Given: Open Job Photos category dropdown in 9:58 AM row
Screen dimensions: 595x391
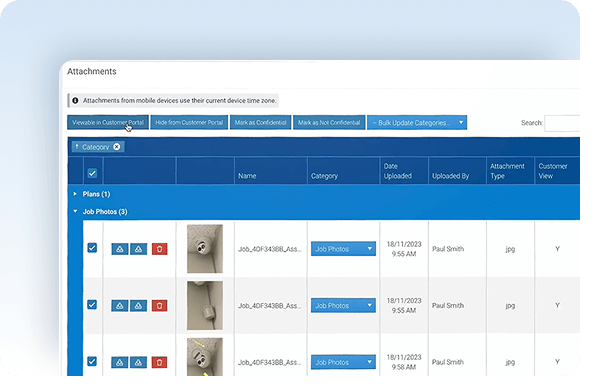Looking at the screenshot, I should (x=343, y=362).
